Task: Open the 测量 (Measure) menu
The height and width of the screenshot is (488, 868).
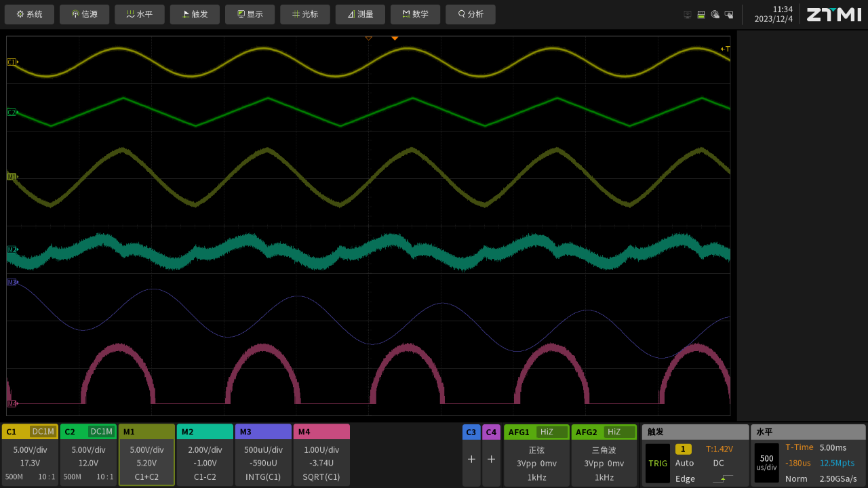Action: [360, 14]
